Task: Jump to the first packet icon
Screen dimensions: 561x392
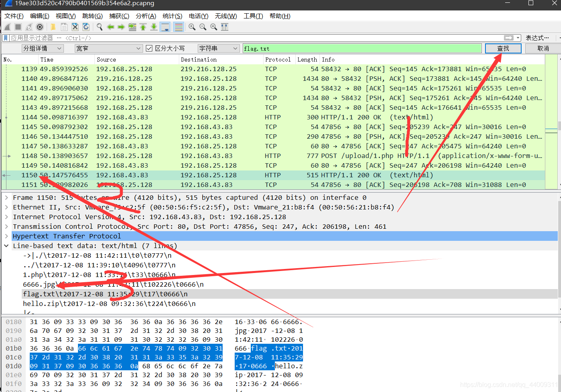Action: pos(143,27)
